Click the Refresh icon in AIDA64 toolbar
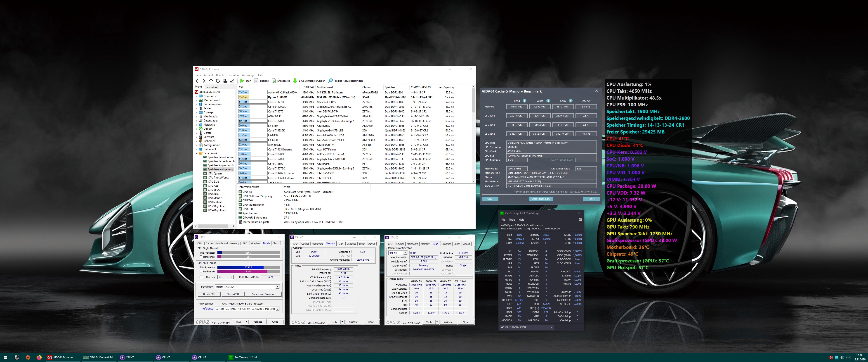 [218, 81]
